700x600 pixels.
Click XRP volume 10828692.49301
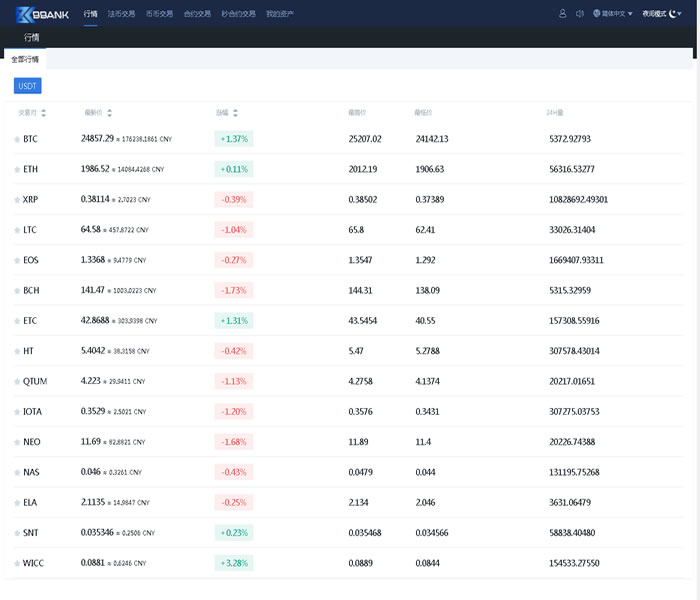[578, 200]
